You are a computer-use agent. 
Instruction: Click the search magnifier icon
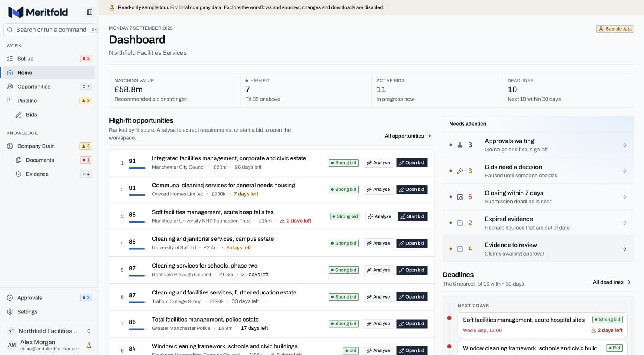(10, 30)
